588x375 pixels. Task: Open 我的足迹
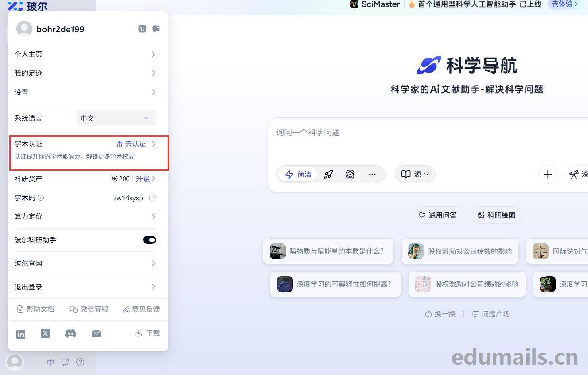pyautogui.click(x=85, y=73)
